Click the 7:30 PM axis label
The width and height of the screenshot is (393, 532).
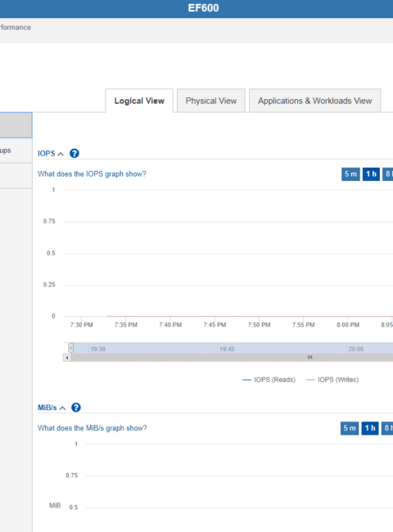(81, 325)
